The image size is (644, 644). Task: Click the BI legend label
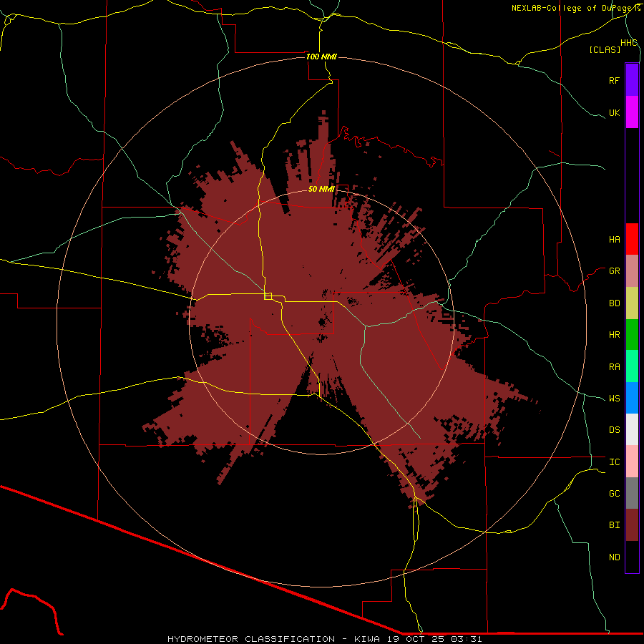point(614,525)
